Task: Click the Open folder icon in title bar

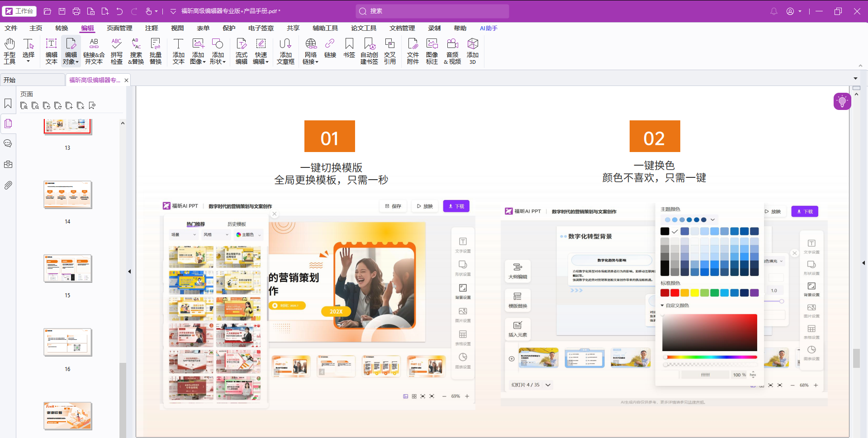Action: point(47,11)
